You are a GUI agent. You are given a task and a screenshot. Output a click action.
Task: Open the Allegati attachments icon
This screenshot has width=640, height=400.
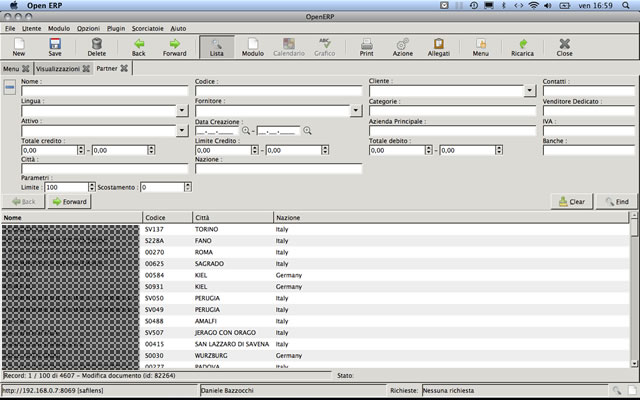[439, 47]
